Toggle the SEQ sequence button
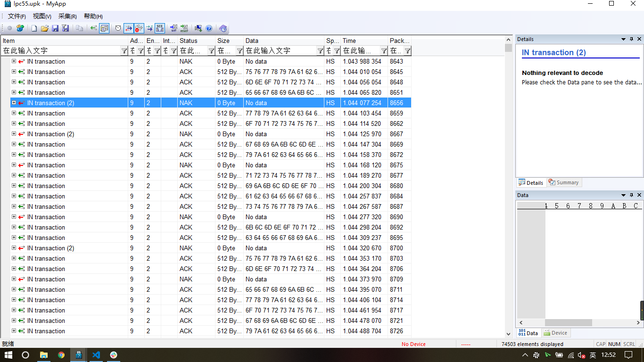 [x=160, y=28]
